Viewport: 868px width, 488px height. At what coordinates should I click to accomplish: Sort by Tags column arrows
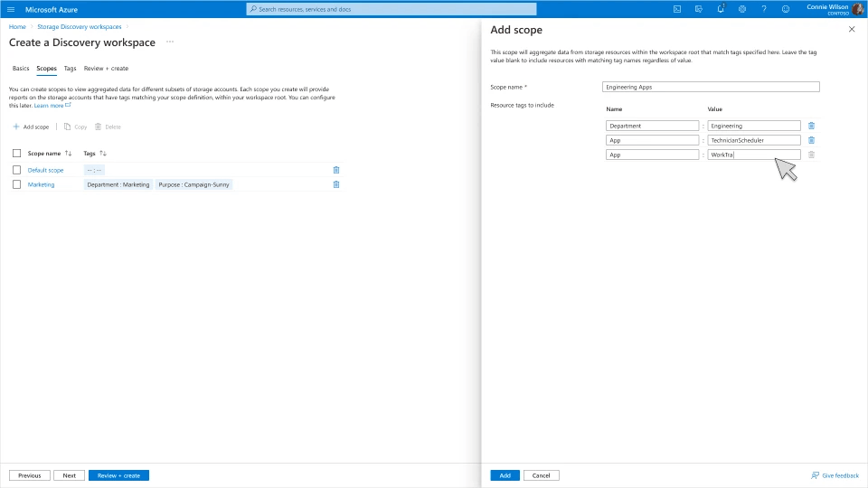(102, 154)
